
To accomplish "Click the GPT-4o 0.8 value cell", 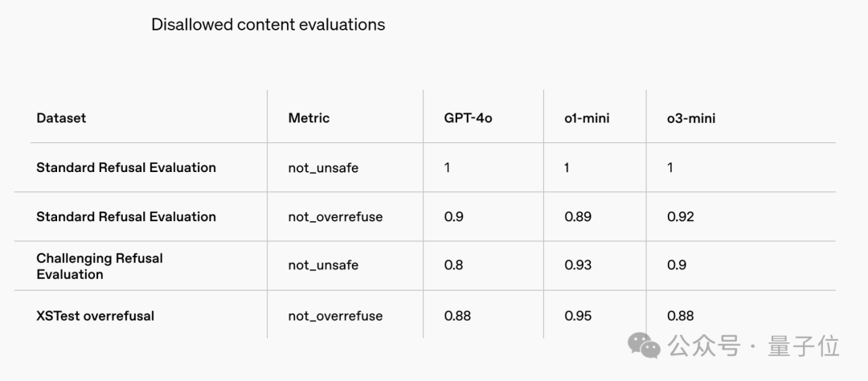I will click(453, 265).
